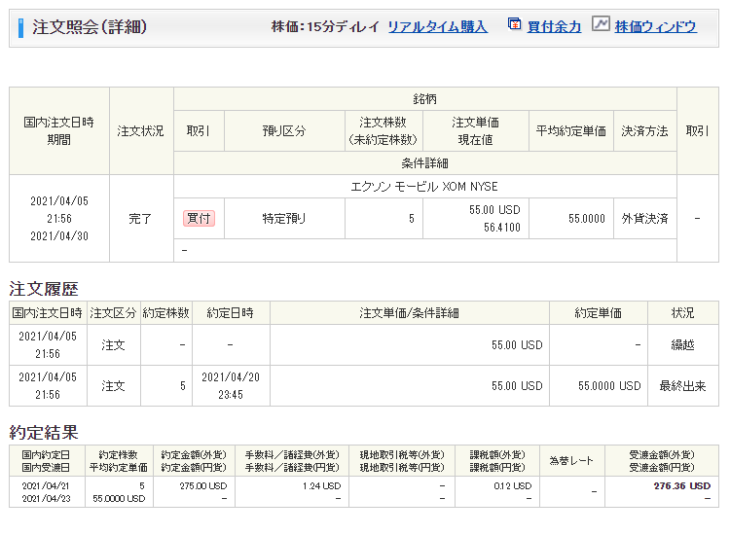Click the 特定預り account type cell
The image size is (730, 535).
click(x=284, y=217)
